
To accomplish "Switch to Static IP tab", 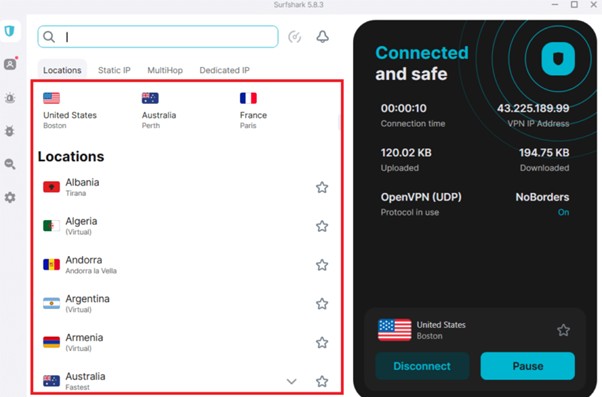I will click(114, 70).
